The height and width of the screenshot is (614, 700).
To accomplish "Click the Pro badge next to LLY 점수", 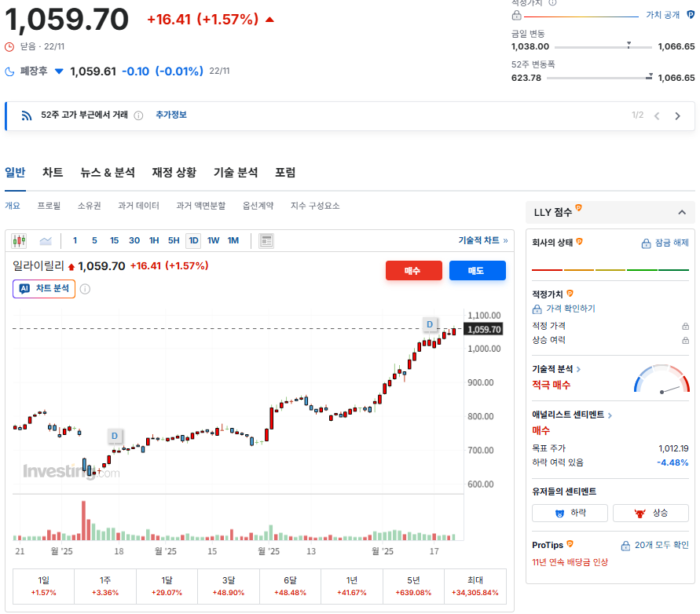I will pos(578,207).
